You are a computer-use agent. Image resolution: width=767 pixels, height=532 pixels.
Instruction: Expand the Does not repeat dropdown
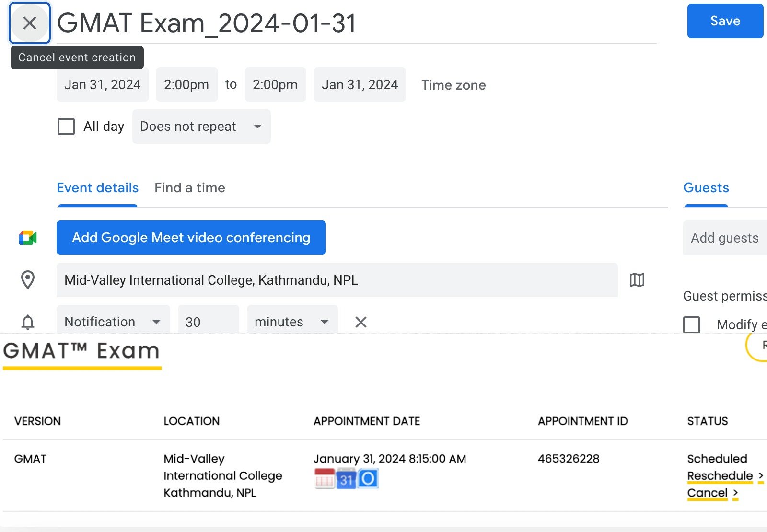pyautogui.click(x=201, y=127)
